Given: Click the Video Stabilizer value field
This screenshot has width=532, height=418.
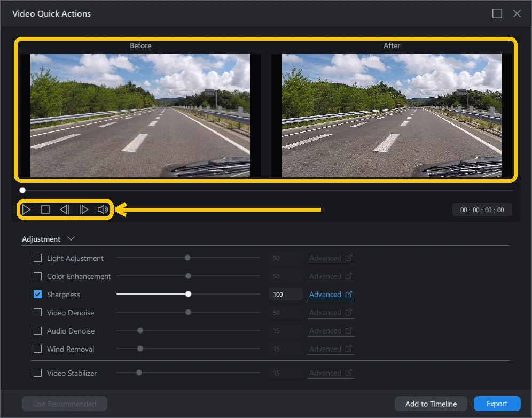Looking at the screenshot, I should [285, 373].
